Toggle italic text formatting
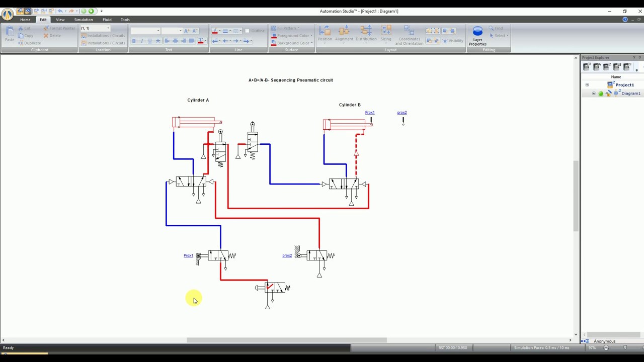The width and height of the screenshot is (644, 362). [142, 41]
